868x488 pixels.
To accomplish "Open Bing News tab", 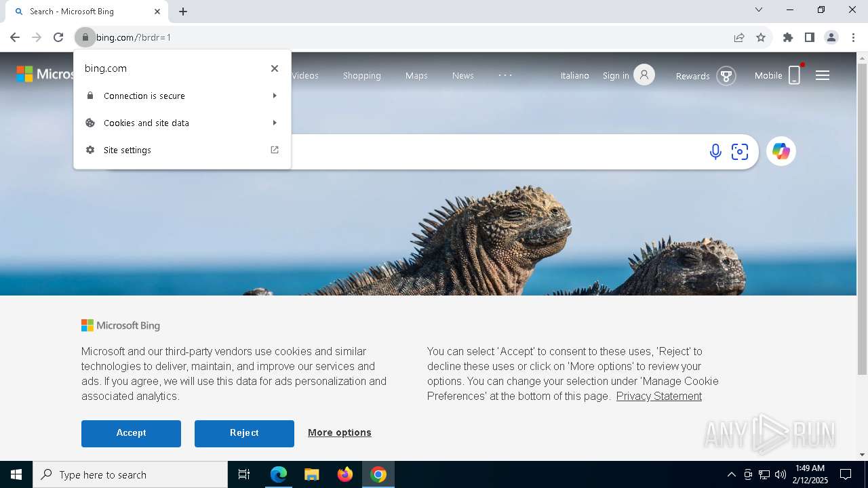I will tap(463, 75).
